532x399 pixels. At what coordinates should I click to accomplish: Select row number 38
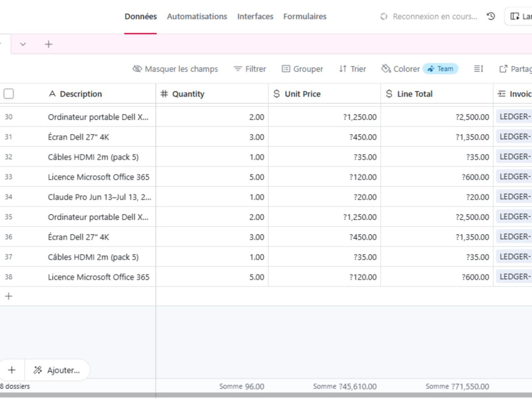[x=9, y=277]
